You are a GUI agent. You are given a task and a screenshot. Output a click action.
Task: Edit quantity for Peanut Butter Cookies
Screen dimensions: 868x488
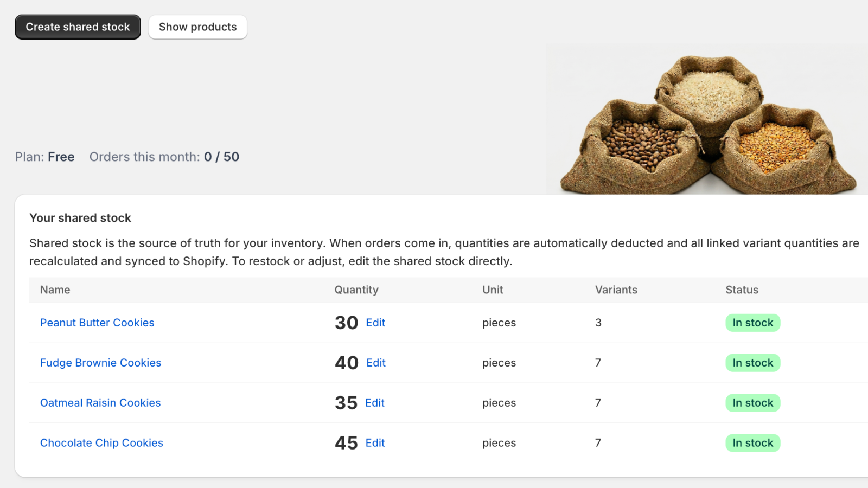click(x=375, y=323)
